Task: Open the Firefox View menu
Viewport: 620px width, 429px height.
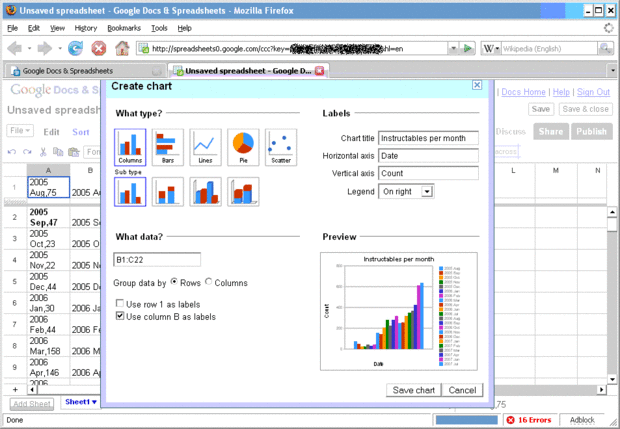Action: pyautogui.click(x=57, y=28)
